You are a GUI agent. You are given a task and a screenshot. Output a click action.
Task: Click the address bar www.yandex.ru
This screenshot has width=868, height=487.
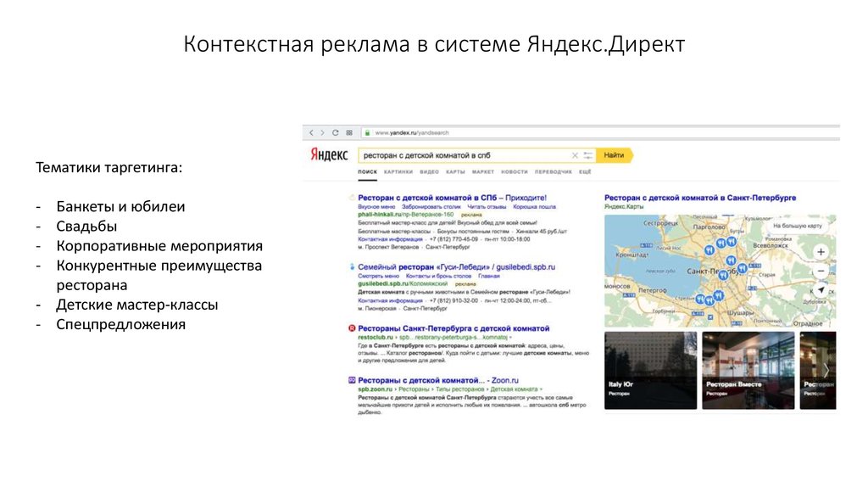click(x=412, y=133)
